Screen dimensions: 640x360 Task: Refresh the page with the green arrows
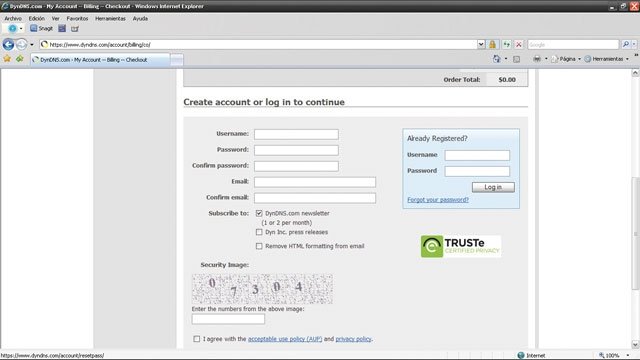click(507, 44)
